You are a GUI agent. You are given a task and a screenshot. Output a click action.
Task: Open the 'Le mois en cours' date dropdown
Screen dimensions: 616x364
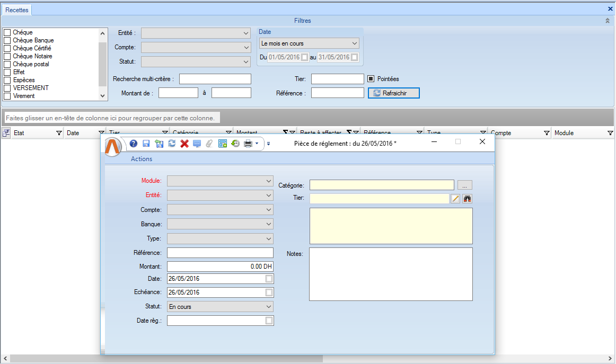[309, 43]
